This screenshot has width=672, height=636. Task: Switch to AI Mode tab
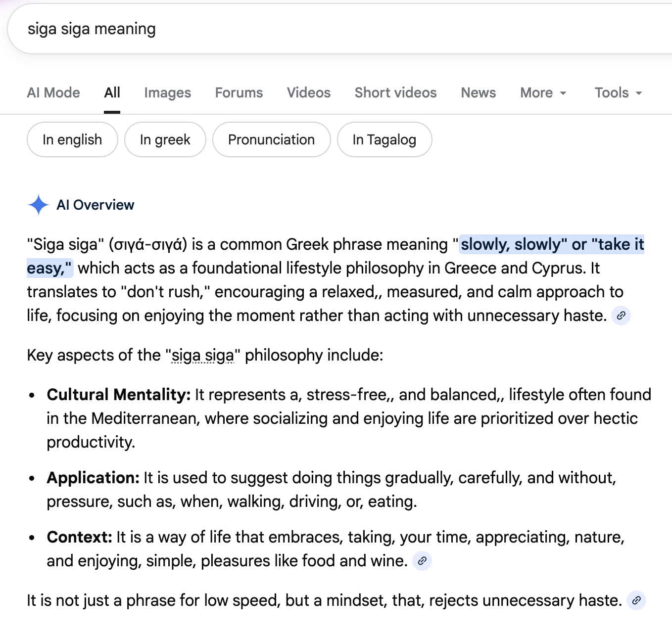53,93
